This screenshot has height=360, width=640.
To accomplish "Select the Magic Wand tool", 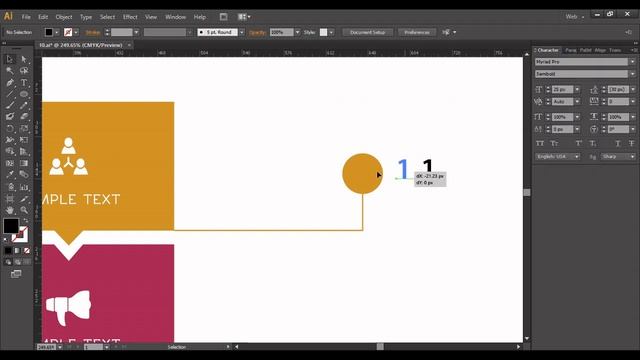I will [x=9, y=71].
